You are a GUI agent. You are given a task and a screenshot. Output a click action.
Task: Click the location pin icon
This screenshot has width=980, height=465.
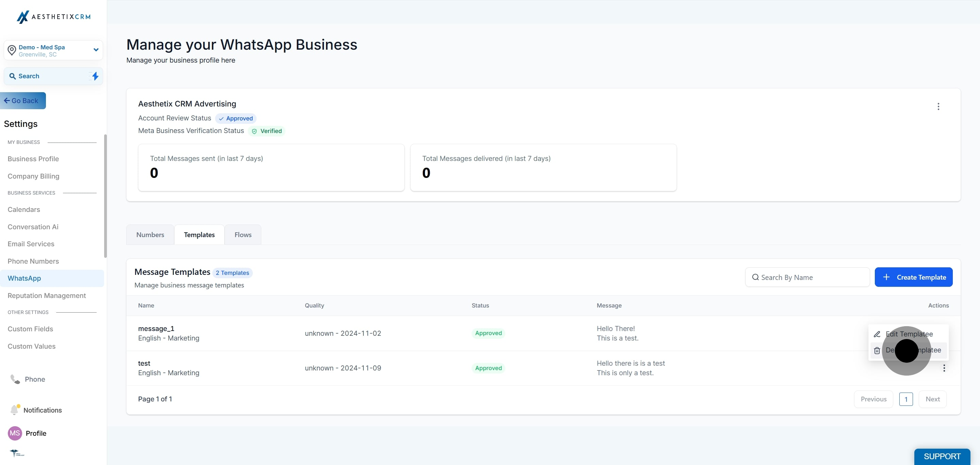tap(12, 50)
